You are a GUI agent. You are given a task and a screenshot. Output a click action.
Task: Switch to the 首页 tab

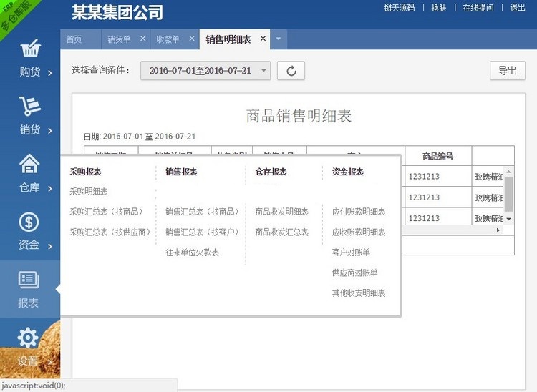click(x=74, y=39)
